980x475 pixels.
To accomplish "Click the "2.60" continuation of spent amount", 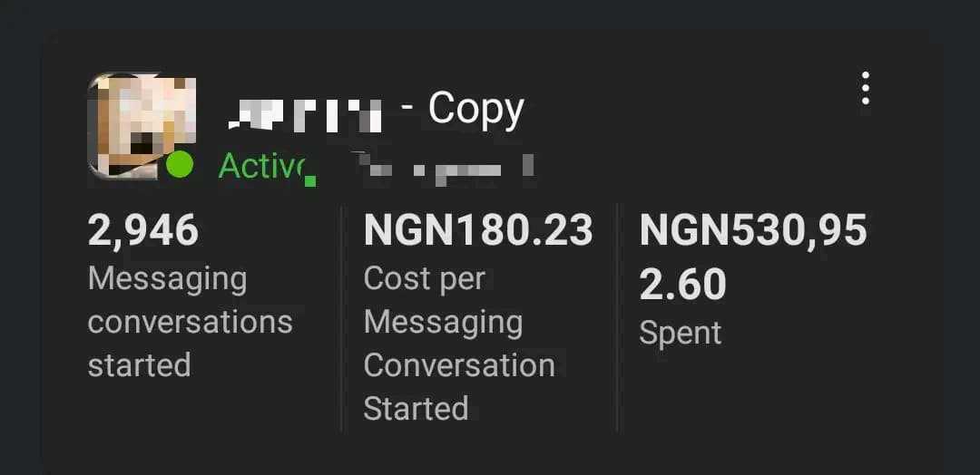I will 682,285.
